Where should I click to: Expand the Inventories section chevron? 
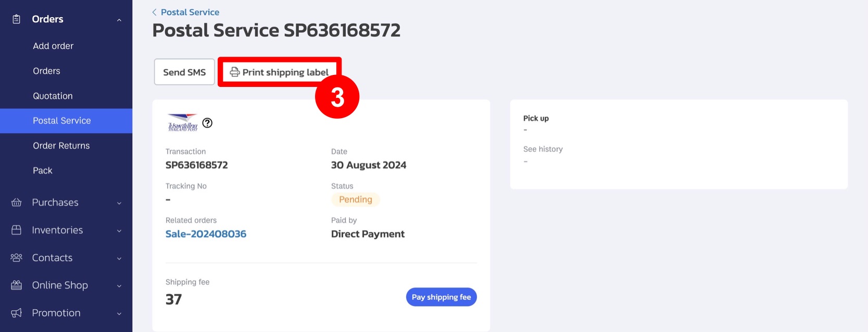coord(119,231)
